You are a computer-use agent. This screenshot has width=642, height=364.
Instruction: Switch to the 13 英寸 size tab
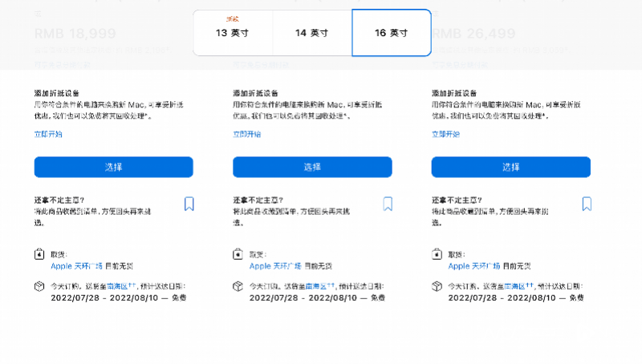pos(233,33)
